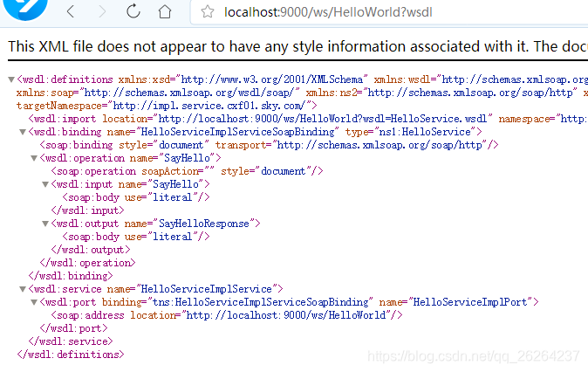The height and width of the screenshot is (372, 588).
Task: Click the closing </wsdl:input> tag
Action: tap(87, 210)
